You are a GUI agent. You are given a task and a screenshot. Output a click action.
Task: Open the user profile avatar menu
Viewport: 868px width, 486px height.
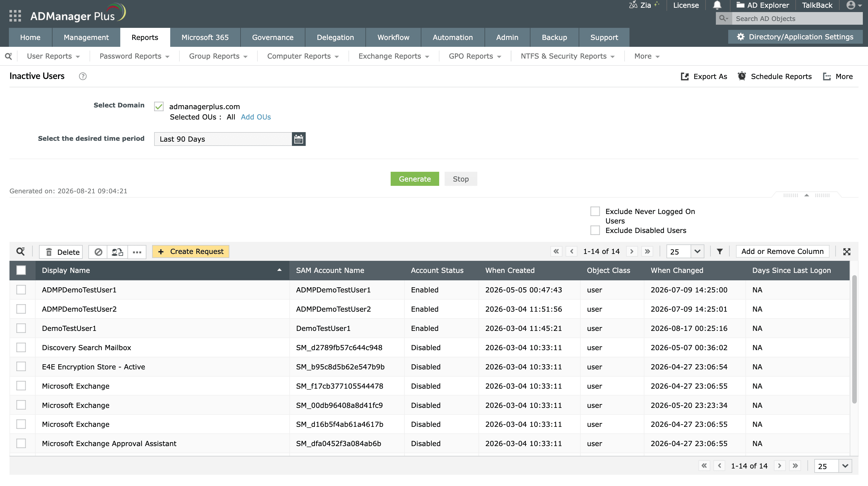[854, 5]
